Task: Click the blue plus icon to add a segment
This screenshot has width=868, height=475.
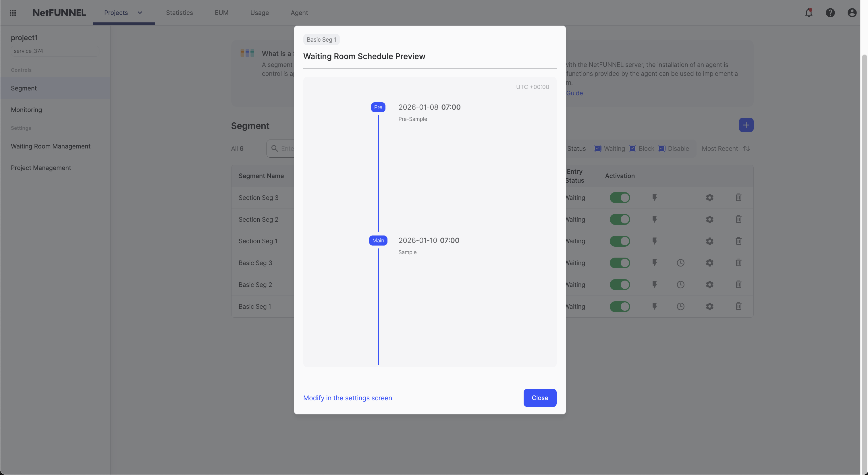Action: (746, 125)
